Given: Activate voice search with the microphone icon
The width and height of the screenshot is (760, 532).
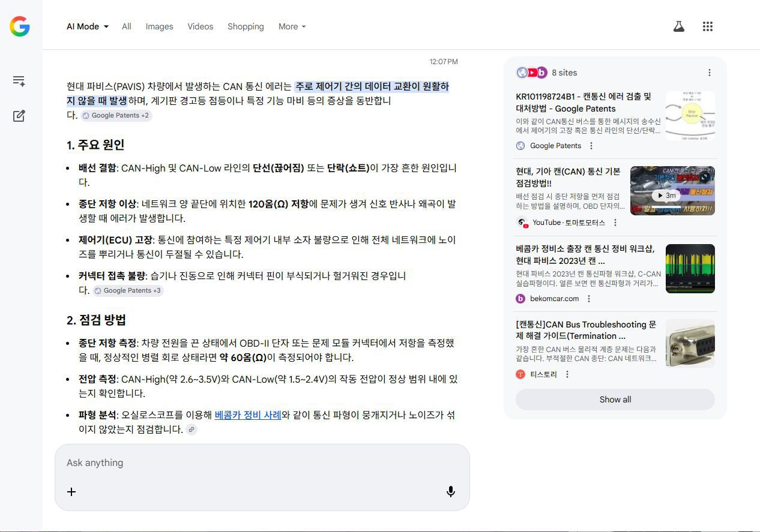Looking at the screenshot, I should coord(450,491).
